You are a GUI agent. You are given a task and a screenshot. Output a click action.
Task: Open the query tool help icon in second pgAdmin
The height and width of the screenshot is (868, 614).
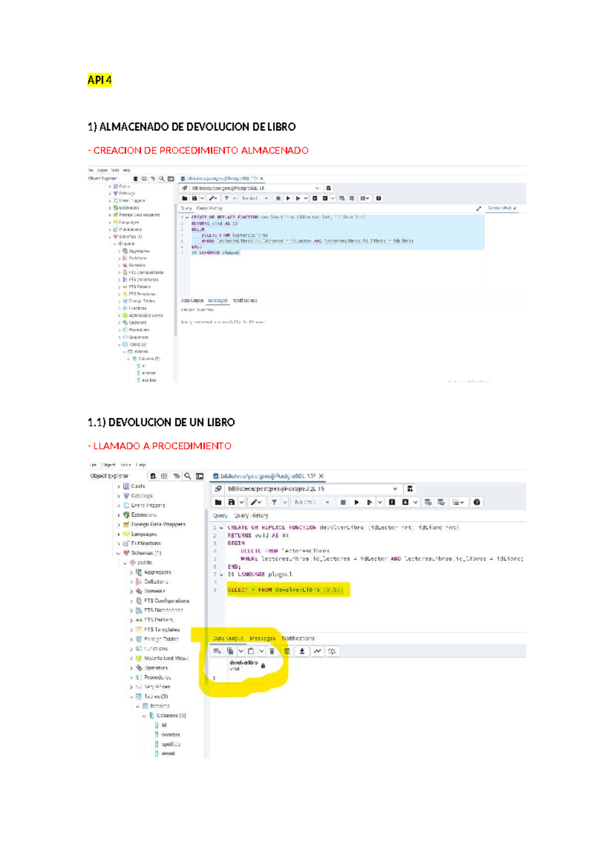coord(477,502)
